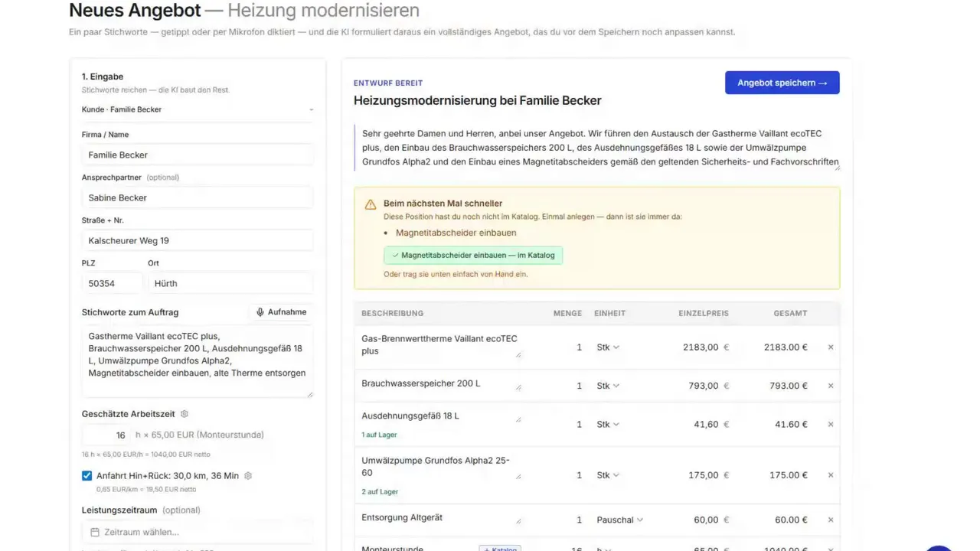Open Pauschal unit dropdown for Entsorgung Altgerät
Screen dimensions: 980x551
[620, 520]
